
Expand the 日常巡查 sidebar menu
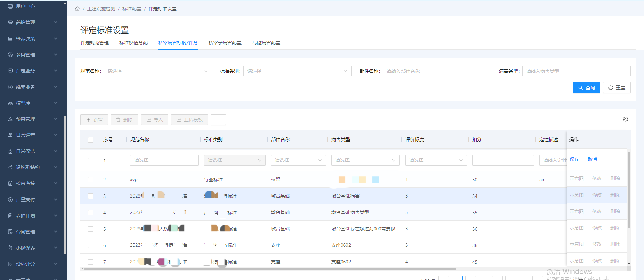pos(56,135)
